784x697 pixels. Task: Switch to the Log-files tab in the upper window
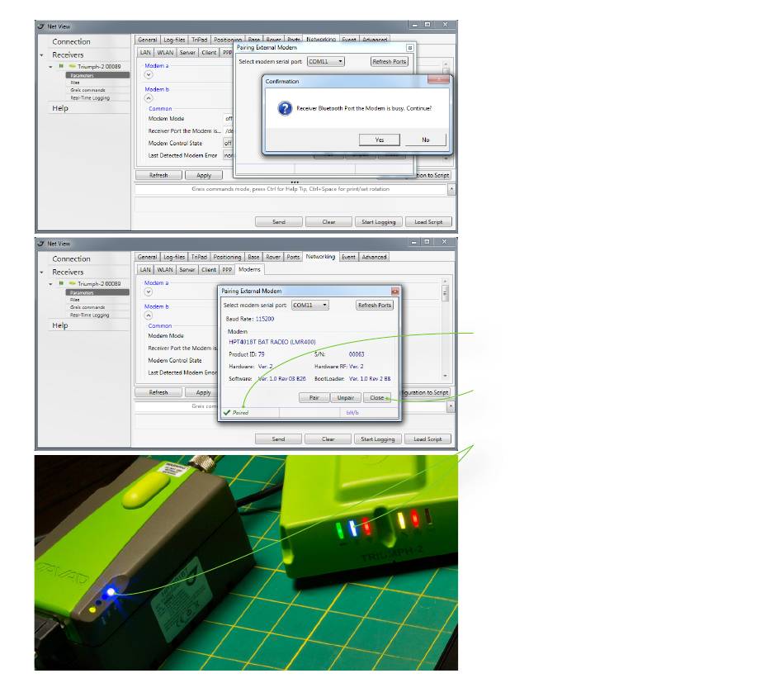[174, 40]
